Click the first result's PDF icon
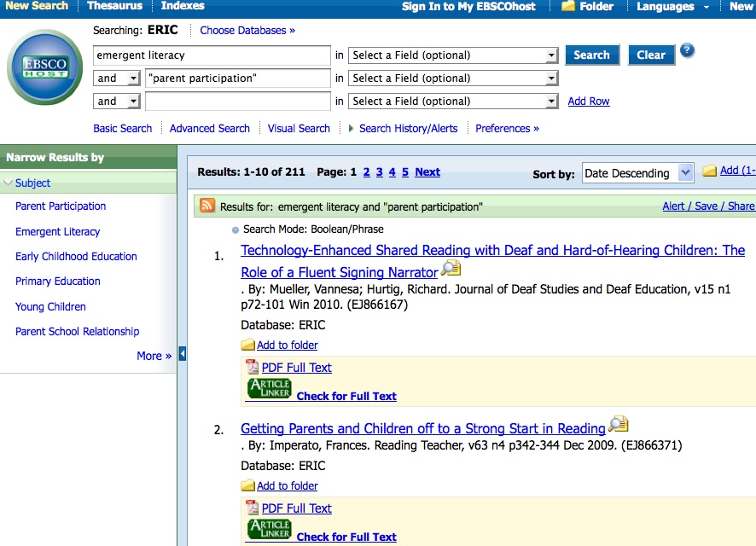The width and height of the screenshot is (756, 546). [x=253, y=367]
